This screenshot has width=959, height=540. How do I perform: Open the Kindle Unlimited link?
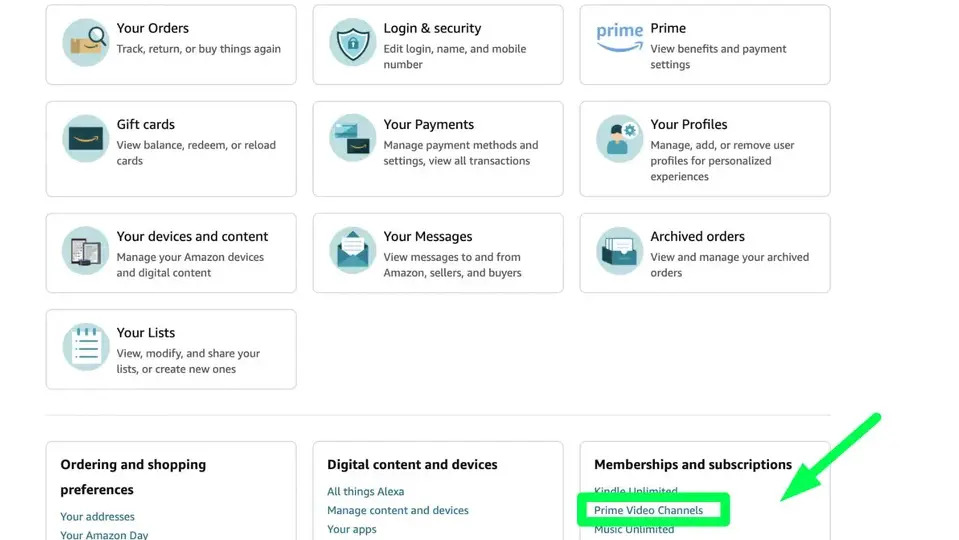tap(636, 491)
